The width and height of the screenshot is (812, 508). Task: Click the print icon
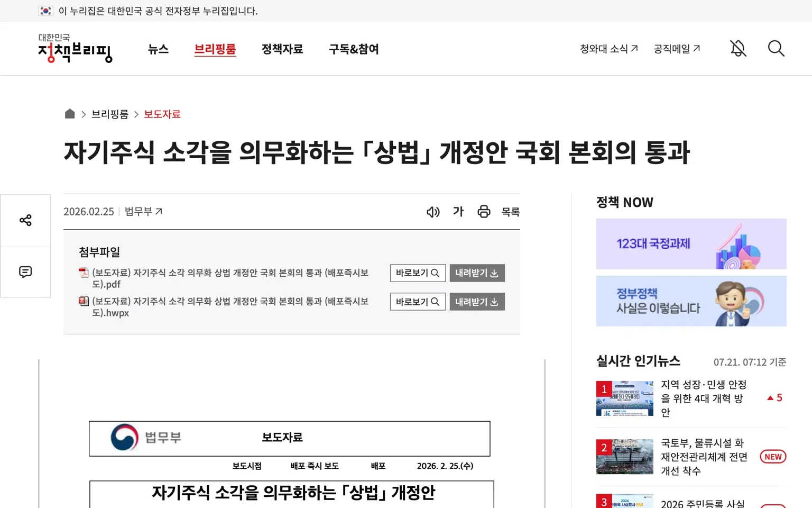(484, 212)
